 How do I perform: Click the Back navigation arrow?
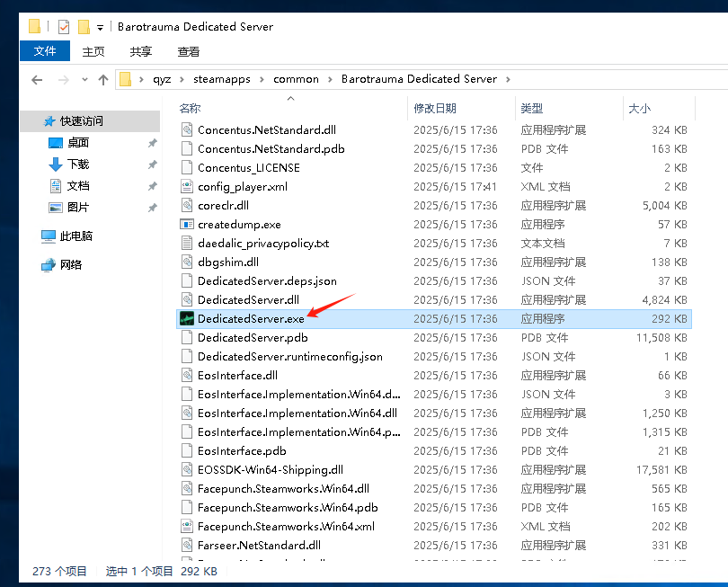coord(37,80)
